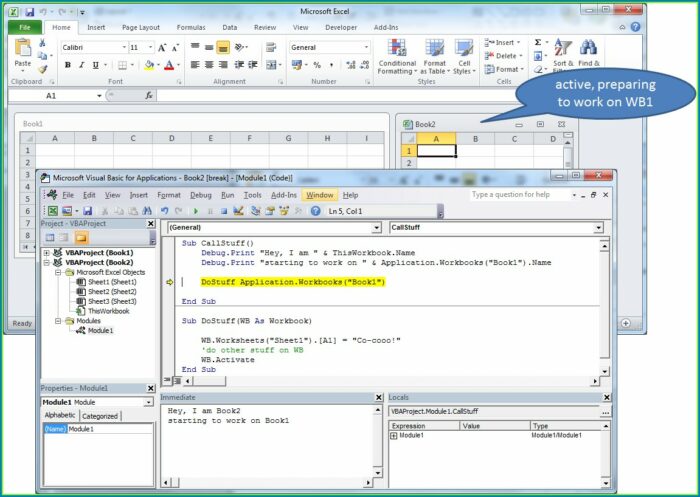700x497 pixels.
Task: Open the Name Box dropdown arrow
Action: coord(99,96)
